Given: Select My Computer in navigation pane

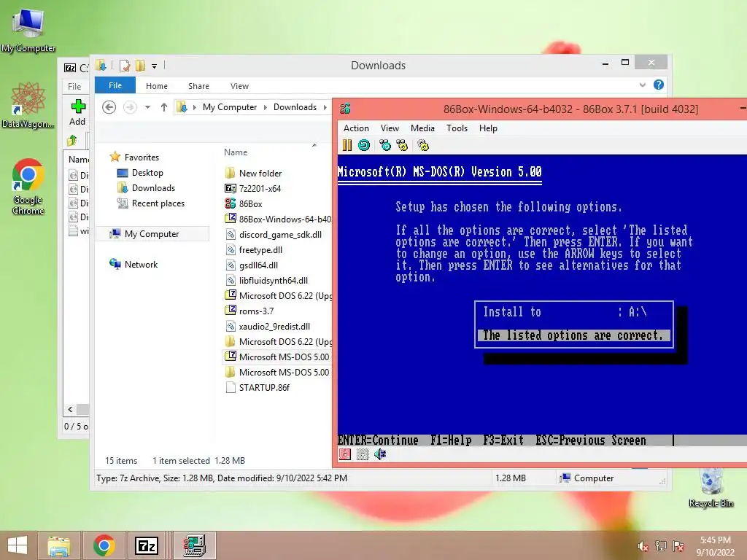Looking at the screenshot, I should pyautogui.click(x=152, y=234).
